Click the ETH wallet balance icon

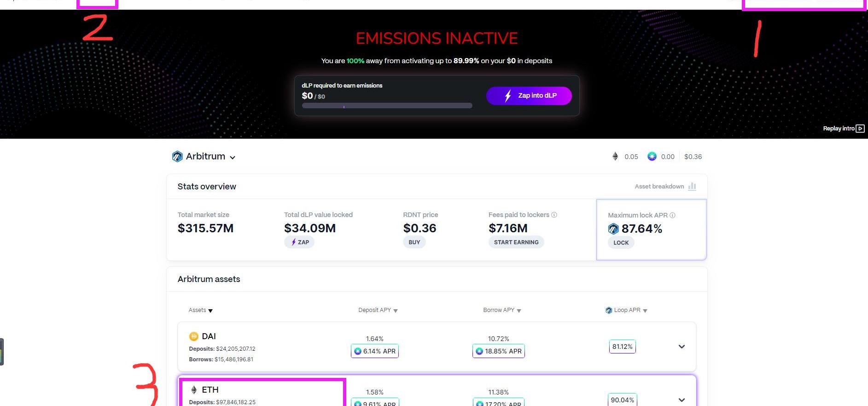(x=615, y=157)
